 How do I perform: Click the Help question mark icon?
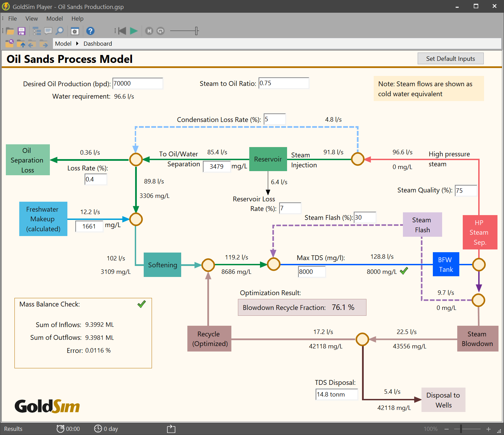(x=90, y=31)
